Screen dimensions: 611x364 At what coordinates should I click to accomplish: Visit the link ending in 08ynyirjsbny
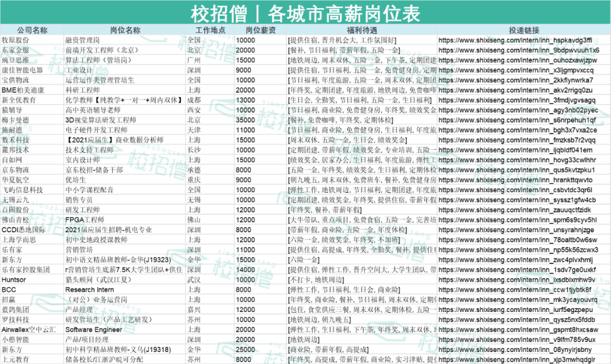point(515,350)
